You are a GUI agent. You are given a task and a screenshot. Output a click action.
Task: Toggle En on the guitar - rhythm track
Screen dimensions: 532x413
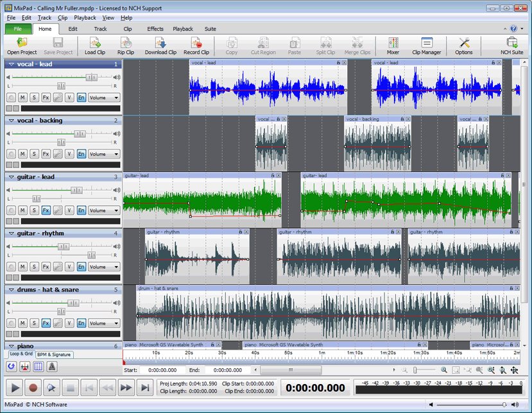point(82,266)
